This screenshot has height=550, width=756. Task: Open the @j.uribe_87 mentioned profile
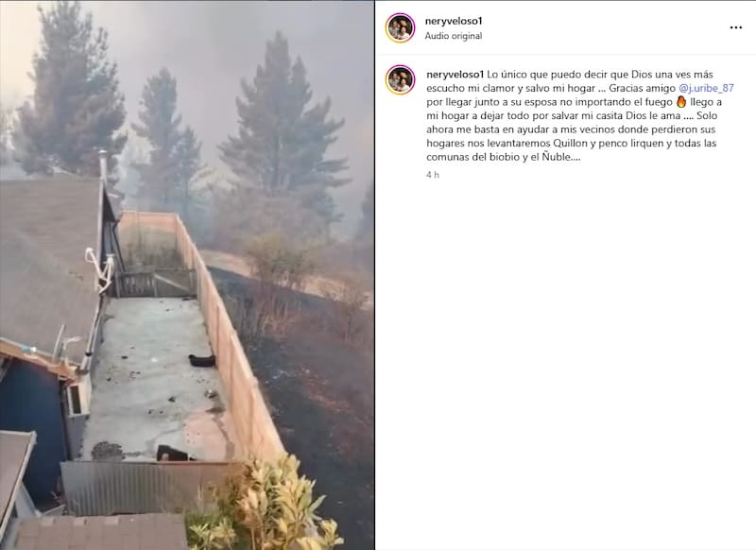click(x=706, y=88)
